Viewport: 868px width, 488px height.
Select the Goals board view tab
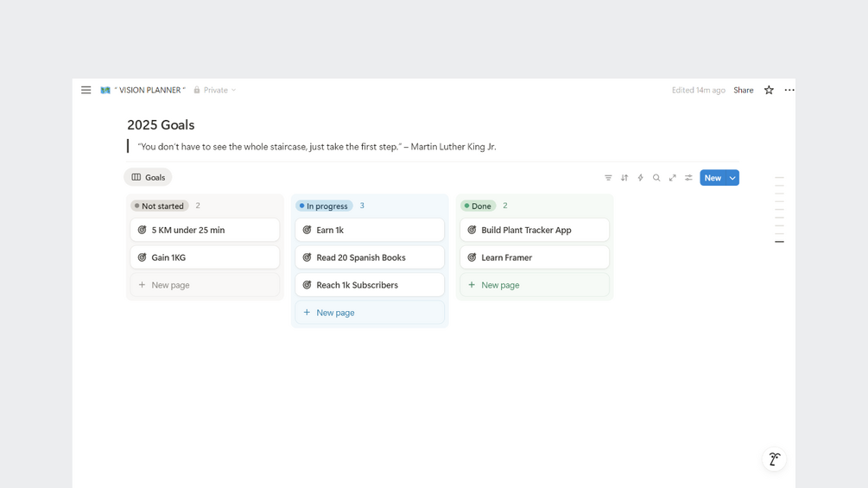148,177
